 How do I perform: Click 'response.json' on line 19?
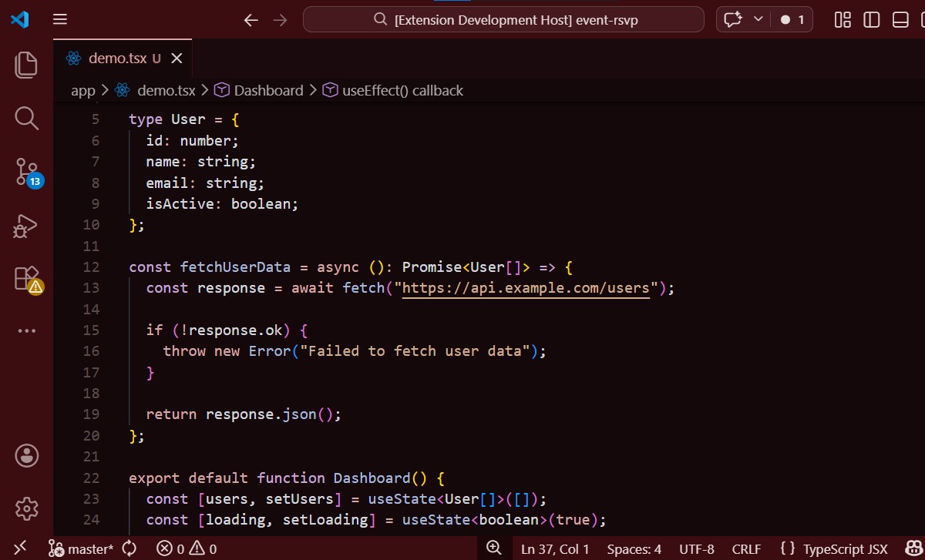coord(261,414)
